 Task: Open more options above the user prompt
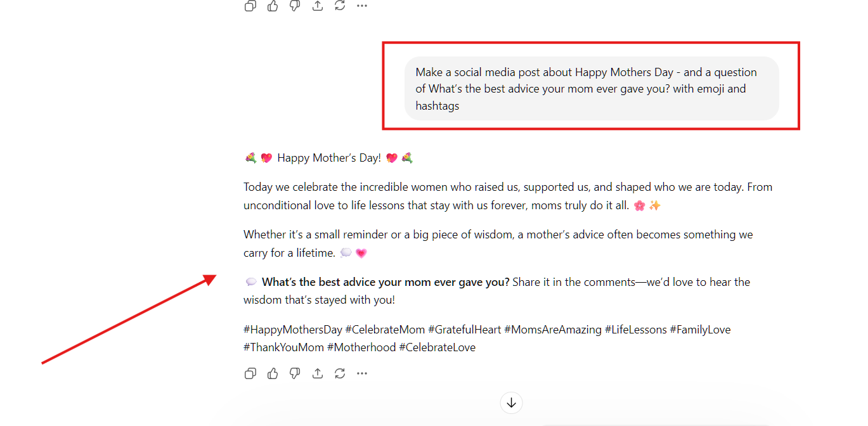362,6
